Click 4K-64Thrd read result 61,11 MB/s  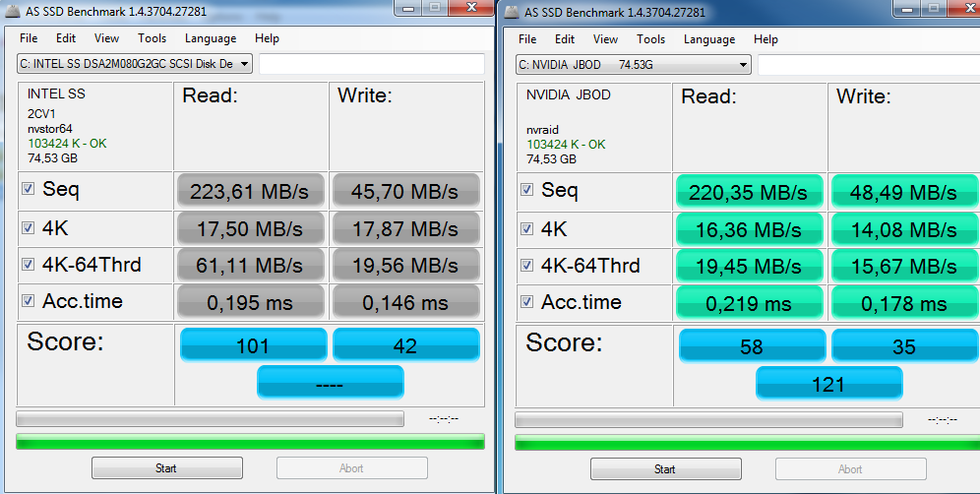[x=251, y=265]
